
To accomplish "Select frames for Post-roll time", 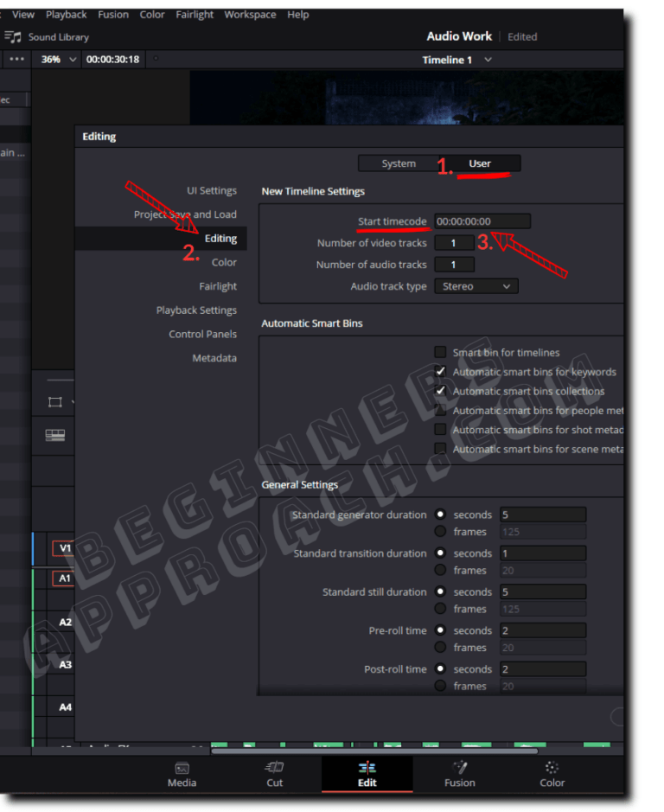I will click(440, 686).
